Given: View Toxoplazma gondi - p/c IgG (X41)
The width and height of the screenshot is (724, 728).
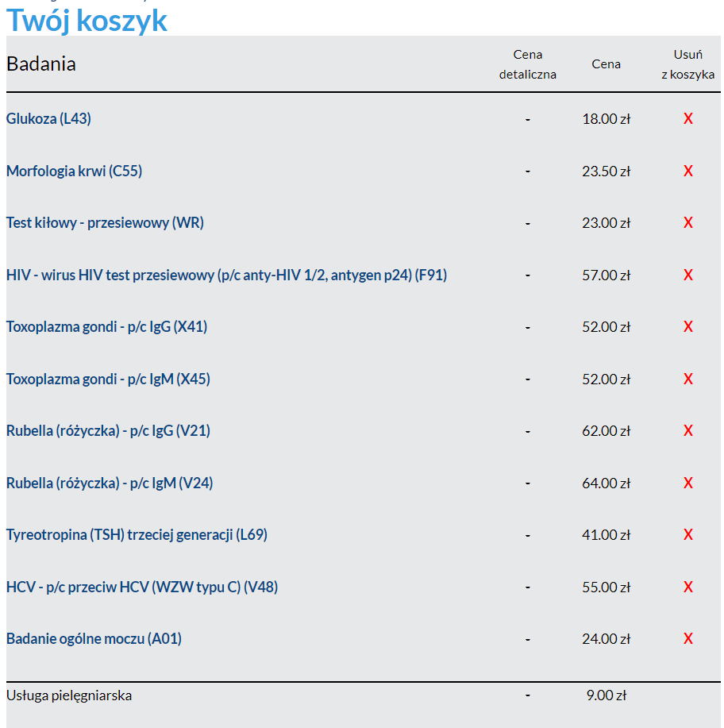Looking at the screenshot, I should (106, 327).
